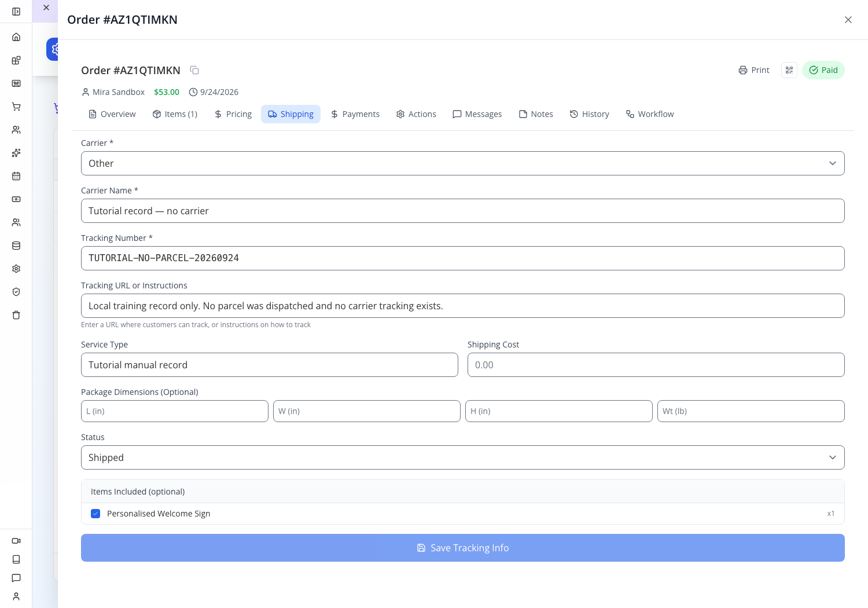Click the Save Tracking Info button
The width and height of the screenshot is (868, 608).
point(463,548)
